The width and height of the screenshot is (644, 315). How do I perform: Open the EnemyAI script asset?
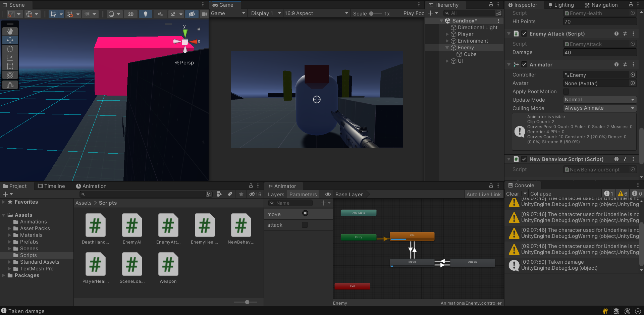(x=132, y=229)
